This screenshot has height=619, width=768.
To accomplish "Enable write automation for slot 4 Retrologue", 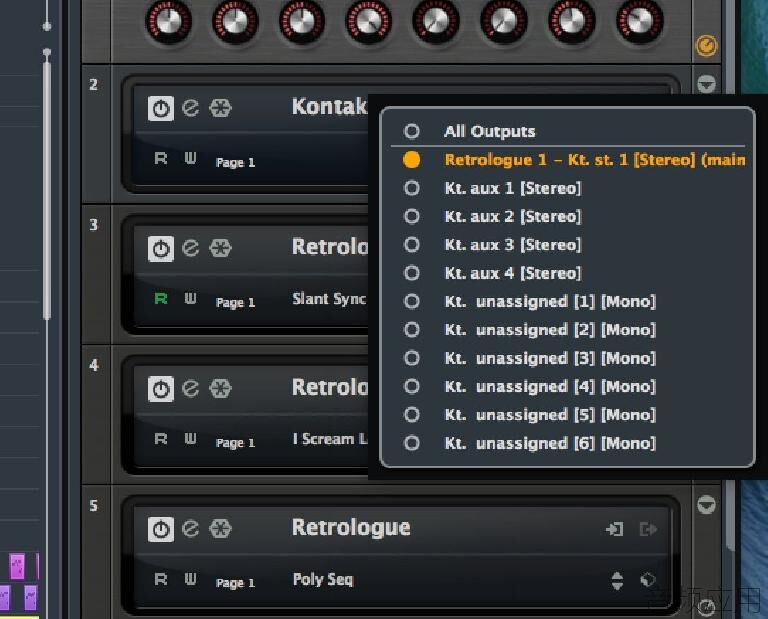I will pyautogui.click(x=190, y=439).
